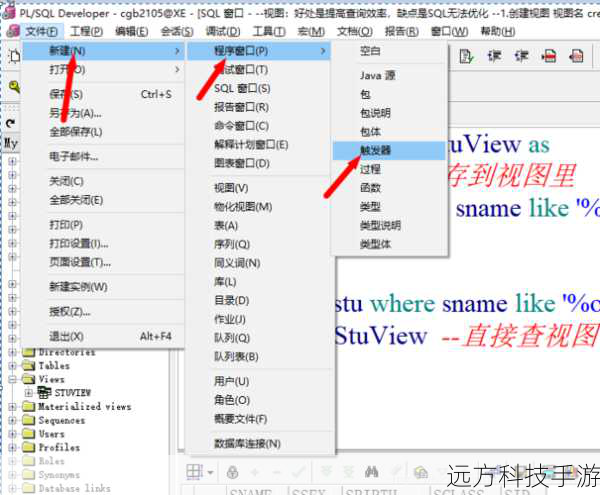600x495 pixels.
Task: Collapse the Views tree node
Action: click(x=12, y=379)
